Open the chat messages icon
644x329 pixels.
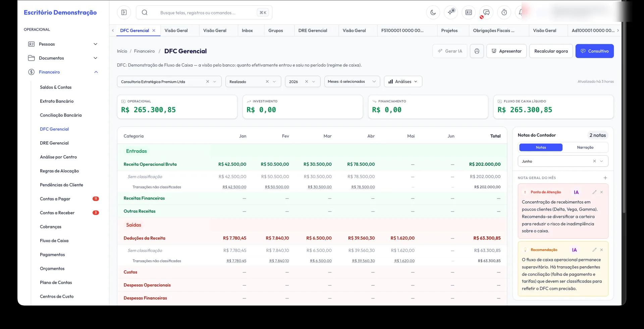point(486,12)
